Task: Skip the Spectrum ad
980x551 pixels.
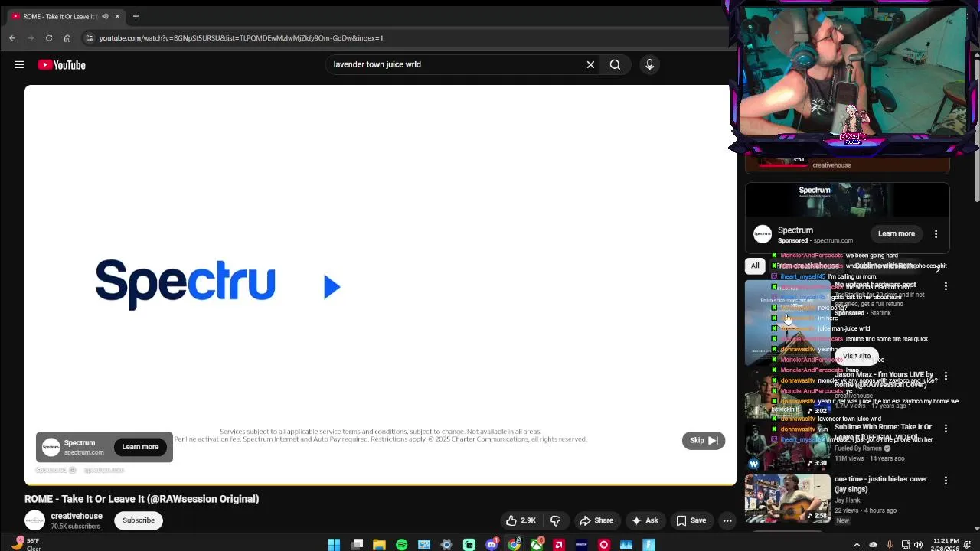Action: coord(703,440)
